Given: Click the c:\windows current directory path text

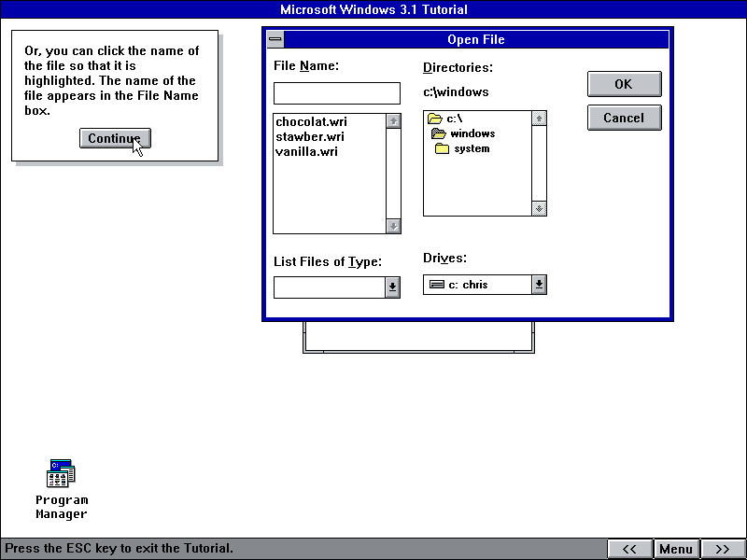Looking at the screenshot, I should tap(456, 91).
